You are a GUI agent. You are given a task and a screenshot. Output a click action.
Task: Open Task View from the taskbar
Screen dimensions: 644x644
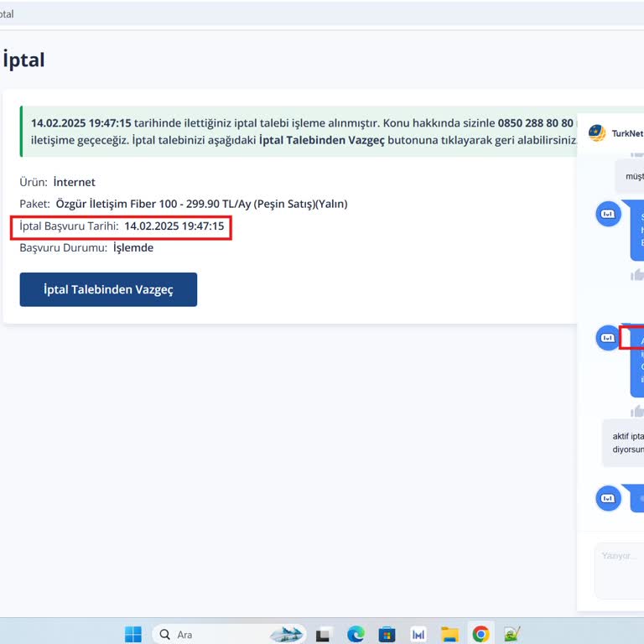tap(323, 635)
